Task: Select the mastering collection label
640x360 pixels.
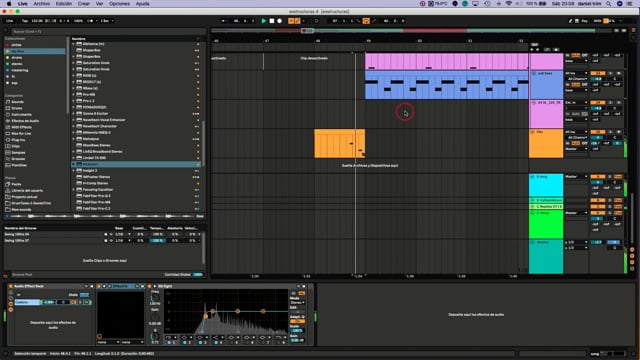Action: click(x=20, y=70)
